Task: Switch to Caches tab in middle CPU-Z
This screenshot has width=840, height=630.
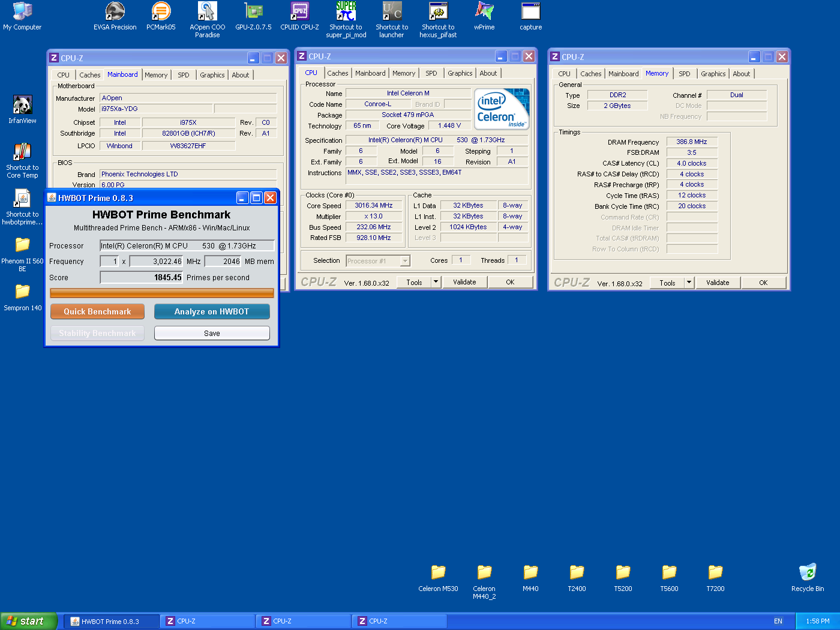Action: point(337,73)
